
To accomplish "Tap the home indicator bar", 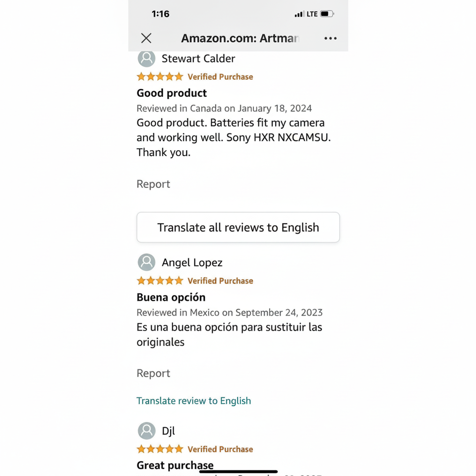I will [238, 472].
